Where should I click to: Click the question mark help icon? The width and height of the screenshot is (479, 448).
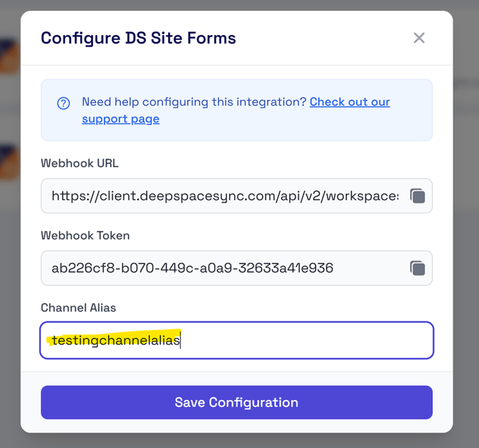point(64,103)
